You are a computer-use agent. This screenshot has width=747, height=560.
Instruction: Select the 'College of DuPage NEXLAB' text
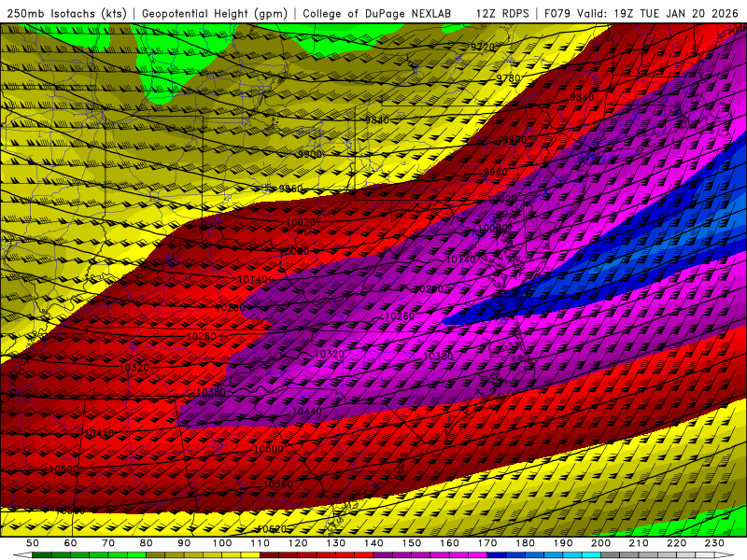[x=377, y=13]
